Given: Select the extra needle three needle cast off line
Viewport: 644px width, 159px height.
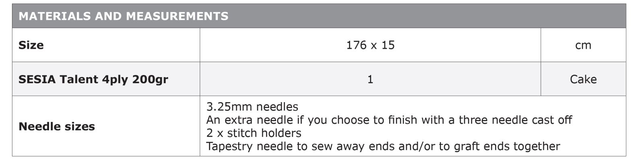Looking at the screenshot, I should click(x=389, y=120).
